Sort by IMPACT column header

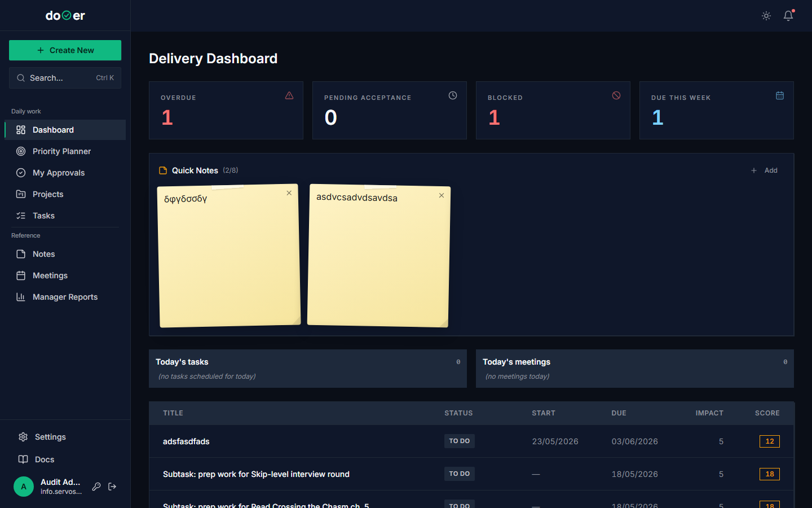(709, 413)
